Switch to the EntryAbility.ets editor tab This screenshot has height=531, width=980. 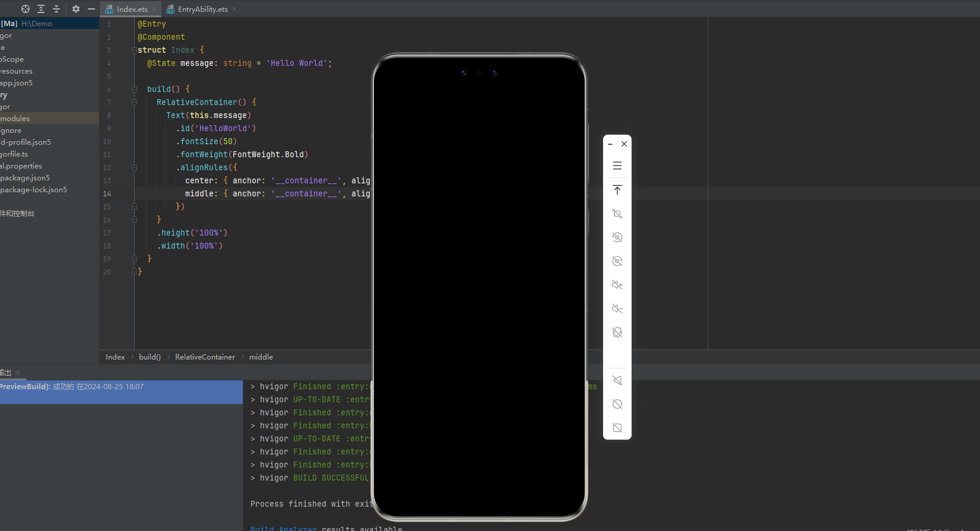click(x=202, y=9)
